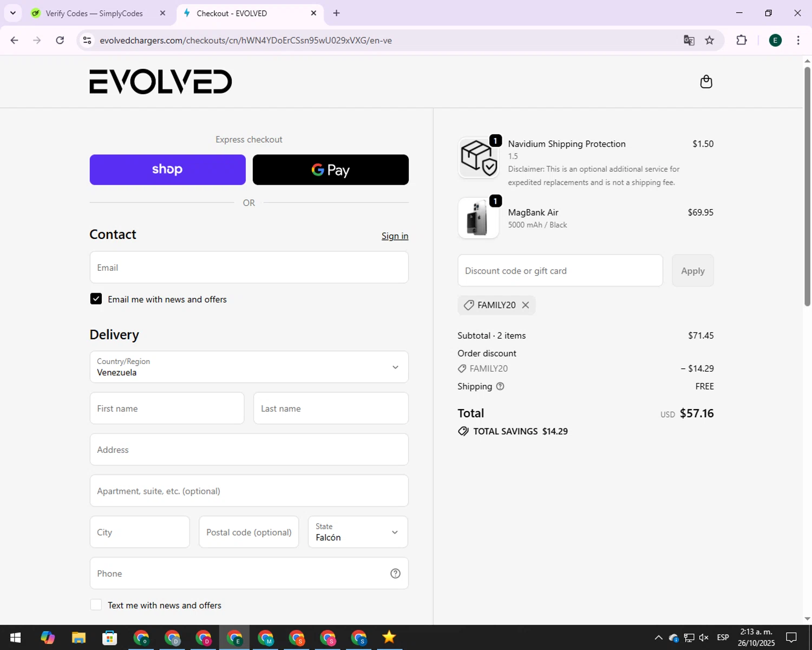Pay with the Shop Pay button
Screen dimensions: 812x650
(x=168, y=170)
